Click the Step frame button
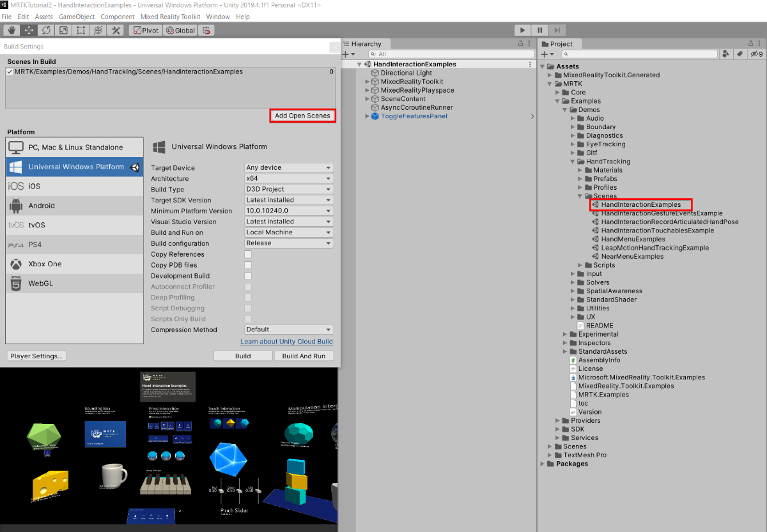Viewport: 767px width, 532px height. pos(557,30)
